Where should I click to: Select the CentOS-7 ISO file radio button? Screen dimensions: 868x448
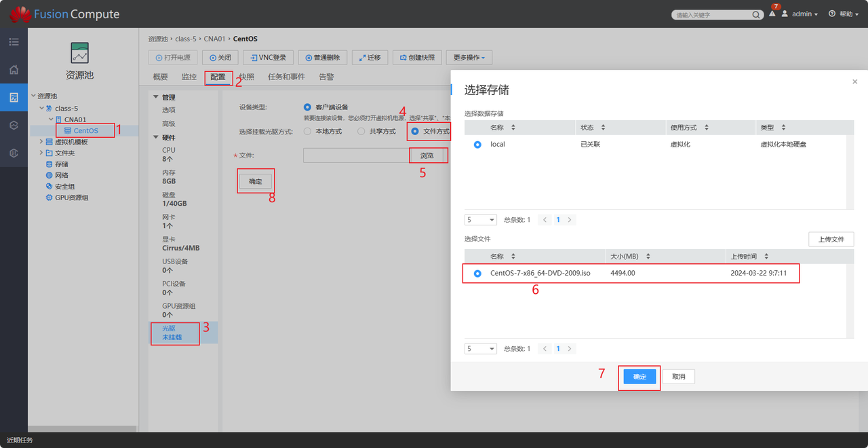click(477, 274)
